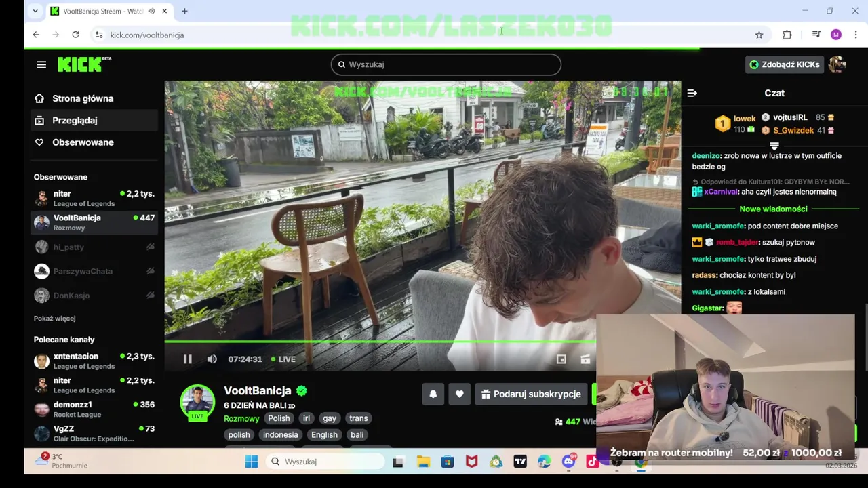Screen dimensions: 868x488
Task: Click the irl tag
Action: point(307,418)
